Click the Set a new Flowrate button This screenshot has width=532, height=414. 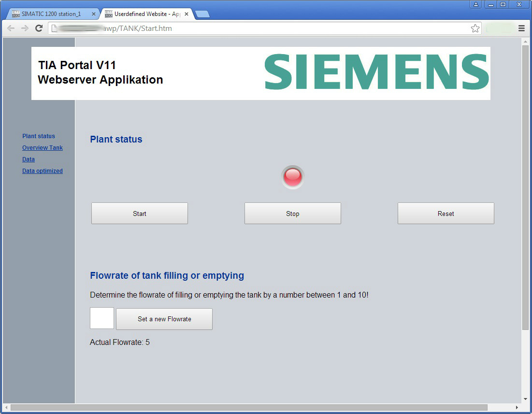[x=164, y=319]
